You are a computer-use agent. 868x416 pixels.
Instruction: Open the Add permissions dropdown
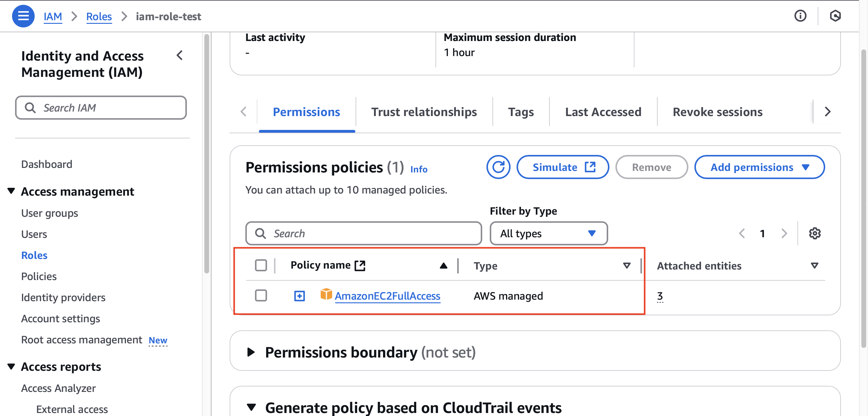pyautogui.click(x=759, y=167)
